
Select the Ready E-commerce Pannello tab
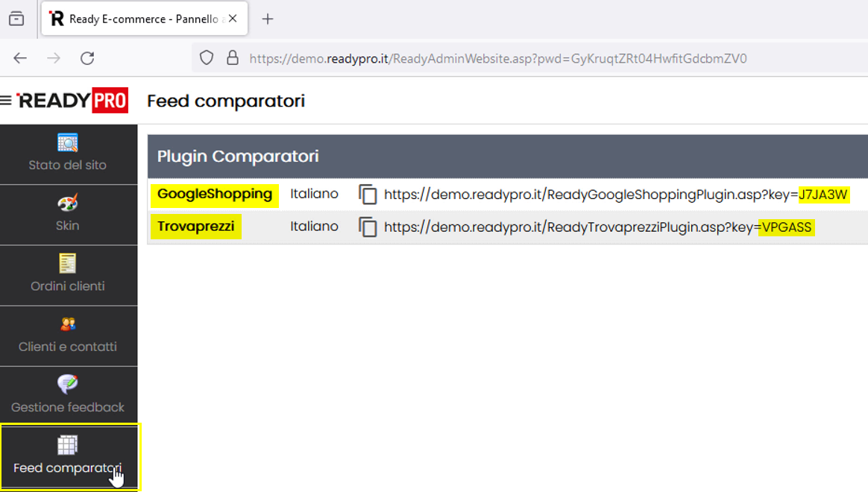point(144,18)
